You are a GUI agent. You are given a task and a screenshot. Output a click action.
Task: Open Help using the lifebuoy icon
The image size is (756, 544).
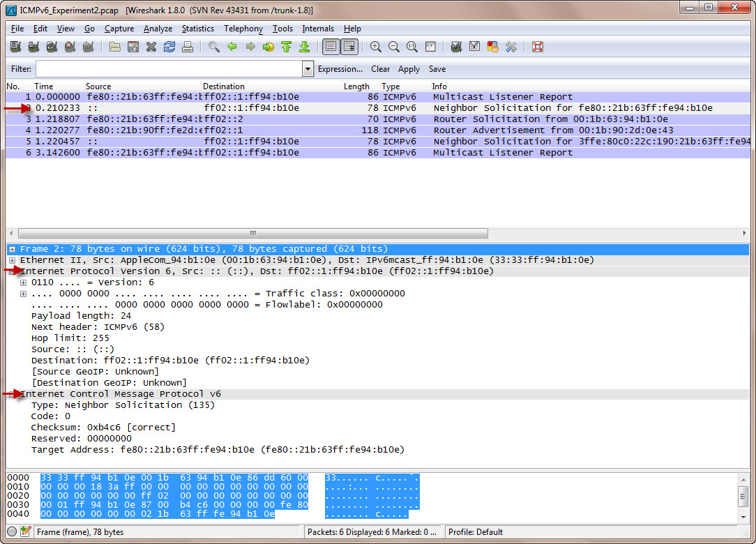click(x=538, y=47)
